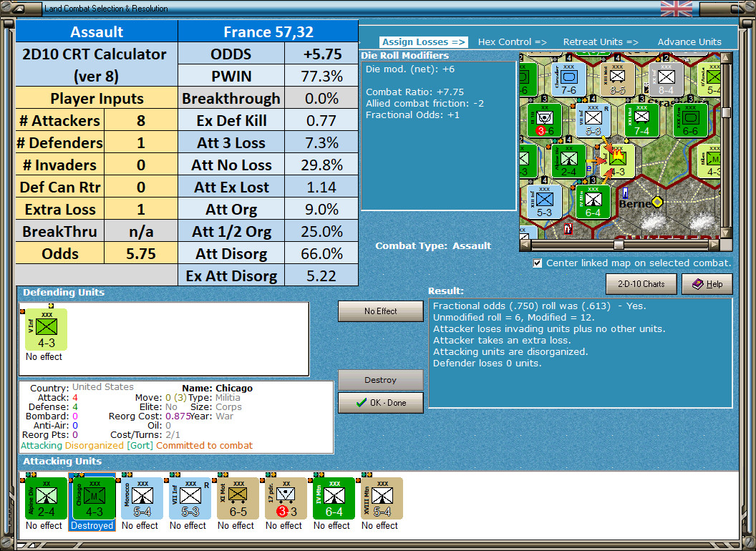Click the map vertical scrollbar thumb

click(x=726, y=112)
